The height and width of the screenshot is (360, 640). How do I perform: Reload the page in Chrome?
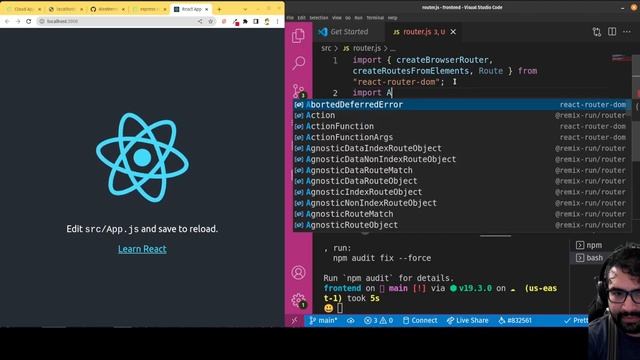tap(29, 21)
